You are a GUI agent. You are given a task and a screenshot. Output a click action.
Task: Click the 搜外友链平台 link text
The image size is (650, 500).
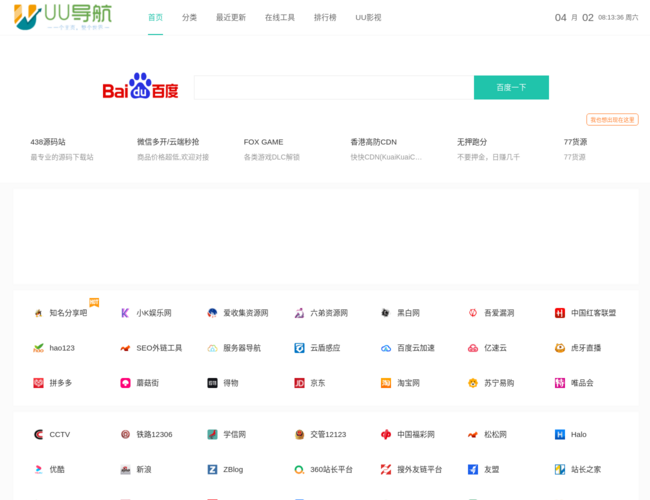420,469
